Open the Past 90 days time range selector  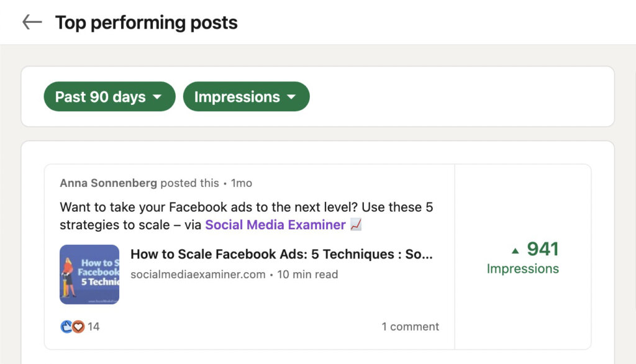(109, 97)
